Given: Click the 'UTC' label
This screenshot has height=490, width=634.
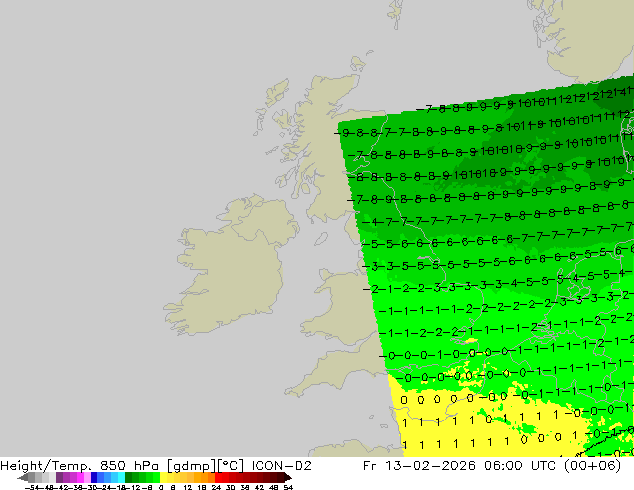Looking at the screenshot, I should pos(544,466).
